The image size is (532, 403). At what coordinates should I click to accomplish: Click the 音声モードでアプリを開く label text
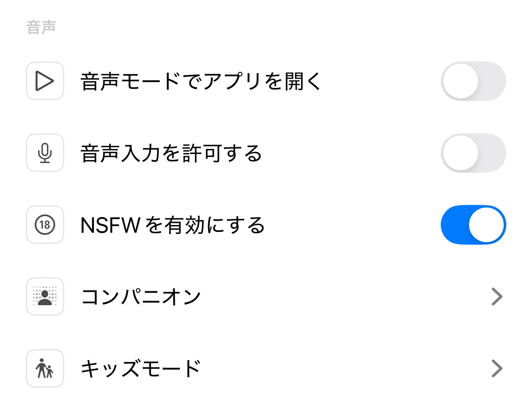click(x=200, y=81)
